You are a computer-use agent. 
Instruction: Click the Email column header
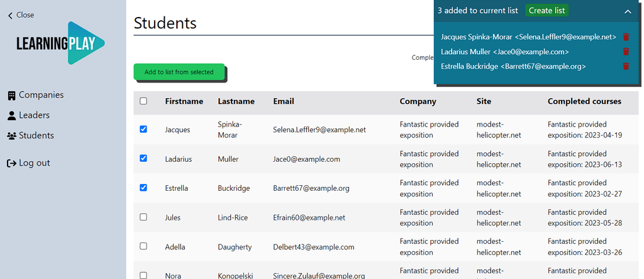coord(284,101)
